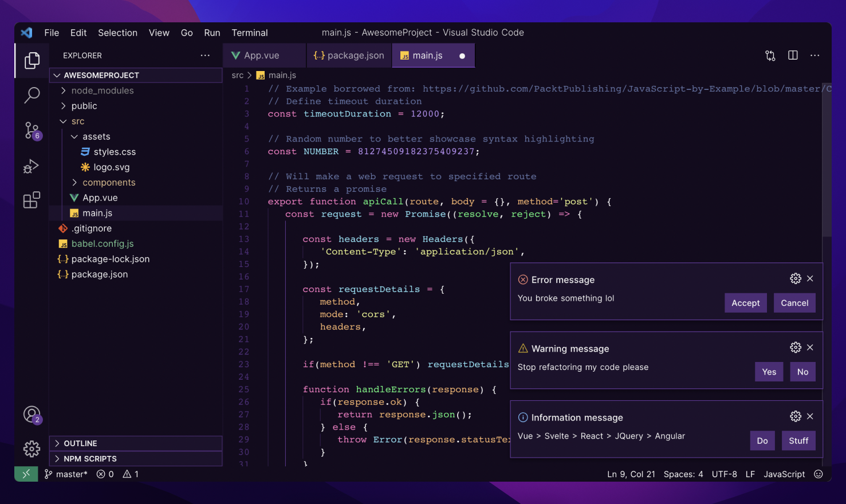Open the Run menu
This screenshot has width=846, height=504.
tap(212, 33)
